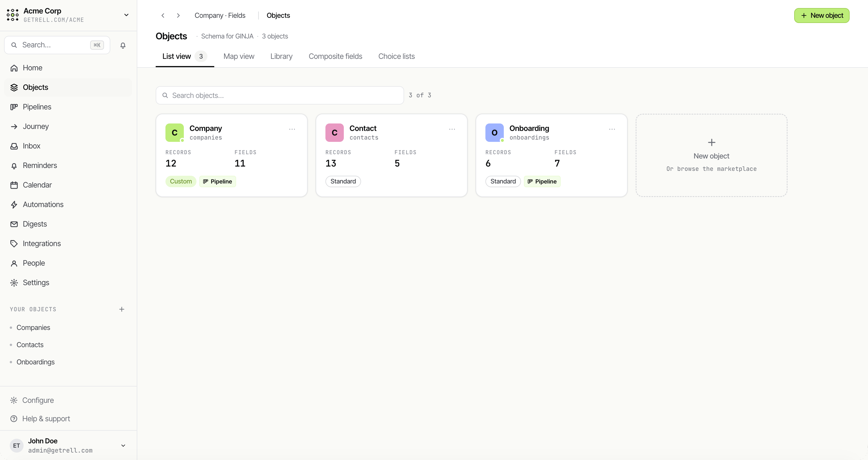Click the Pipeline badge on Onboarding card
The image size is (868, 460).
(542, 181)
